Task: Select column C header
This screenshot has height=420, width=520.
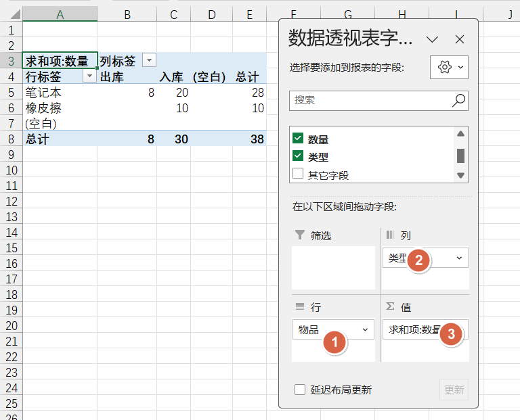Action: pos(173,14)
